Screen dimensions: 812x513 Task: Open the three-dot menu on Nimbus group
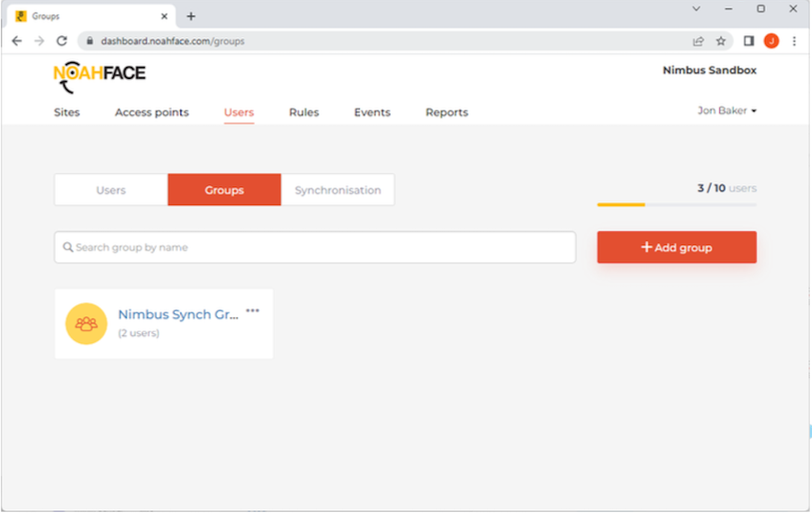point(253,311)
